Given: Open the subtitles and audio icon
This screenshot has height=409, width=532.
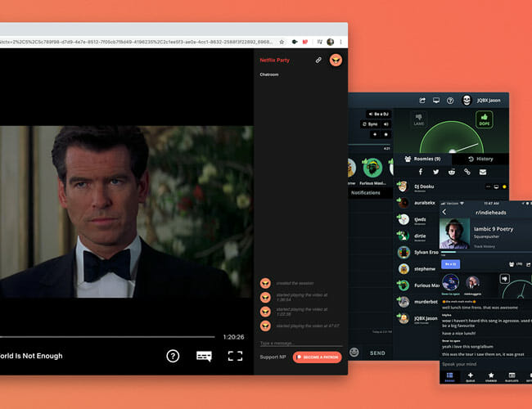Looking at the screenshot, I should click(204, 356).
